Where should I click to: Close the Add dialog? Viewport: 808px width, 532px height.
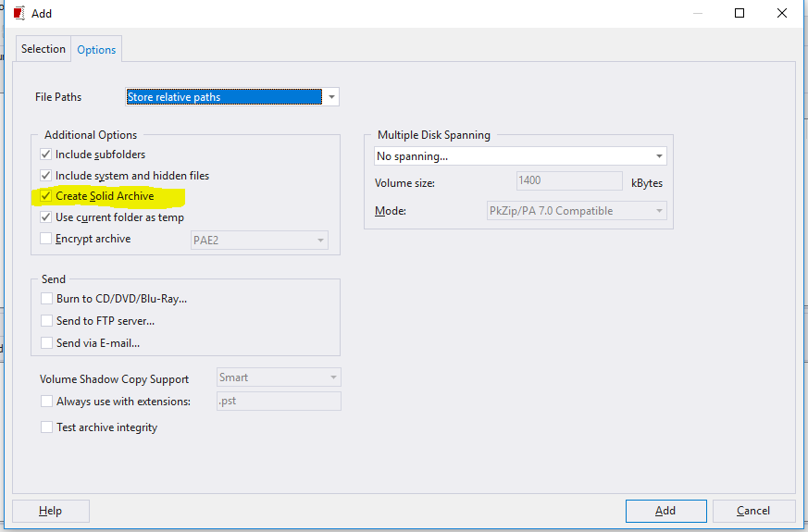click(782, 13)
